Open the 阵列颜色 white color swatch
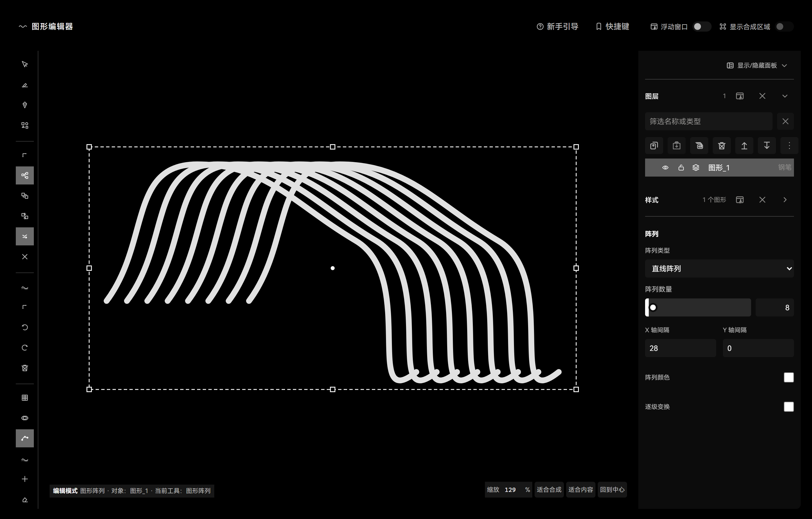 tap(789, 377)
